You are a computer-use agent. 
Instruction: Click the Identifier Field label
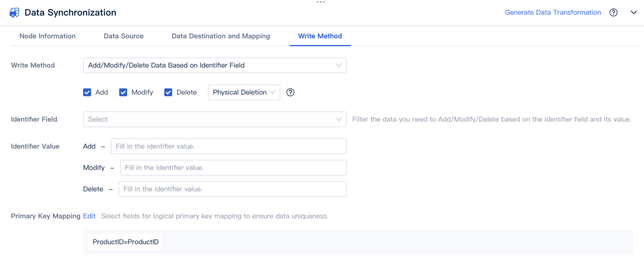click(34, 119)
